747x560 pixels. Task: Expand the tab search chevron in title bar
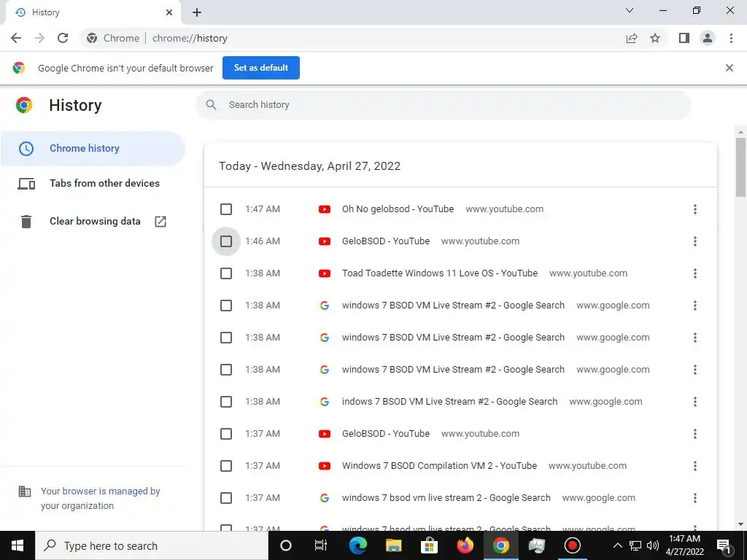click(x=630, y=11)
